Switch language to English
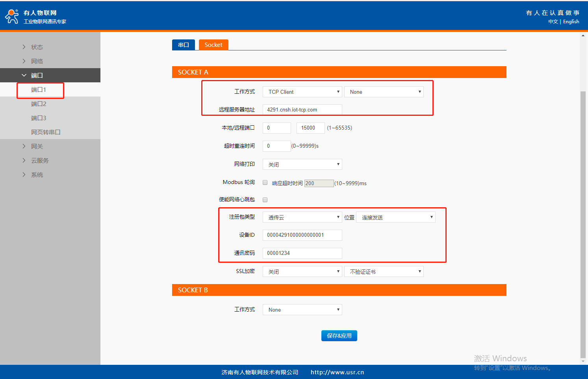 click(571, 22)
